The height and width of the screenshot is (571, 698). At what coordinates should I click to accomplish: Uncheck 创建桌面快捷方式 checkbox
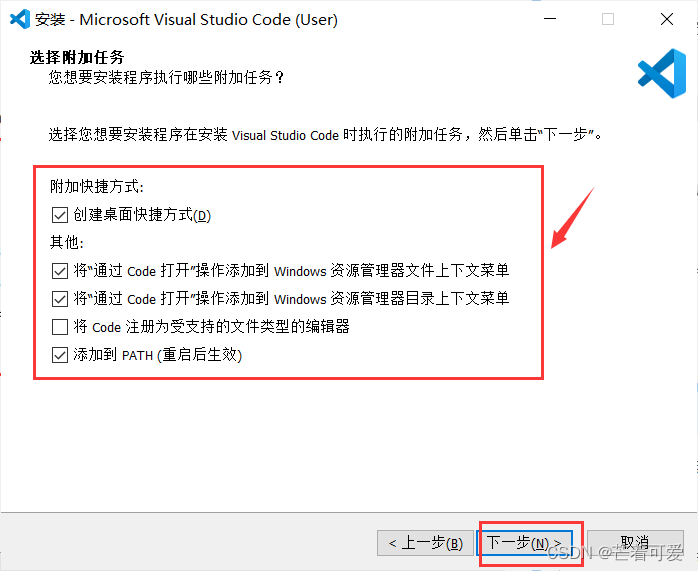pyautogui.click(x=60, y=215)
